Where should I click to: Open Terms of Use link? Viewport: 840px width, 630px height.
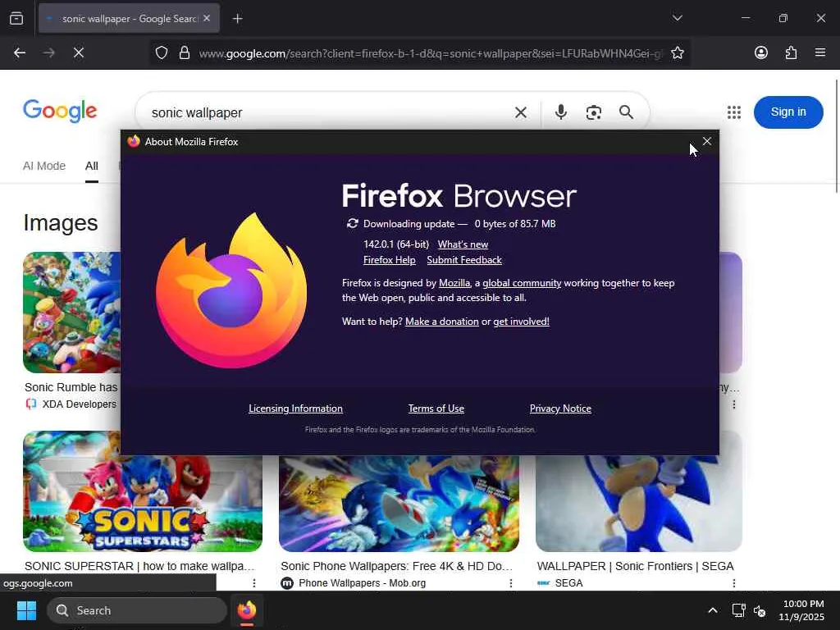[x=436, y=409]
